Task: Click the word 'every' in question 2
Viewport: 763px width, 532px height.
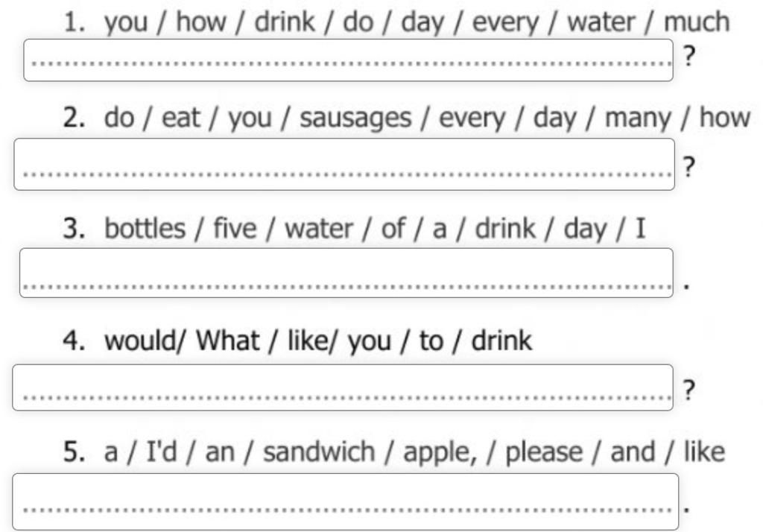Action: (x=472, y=118)
